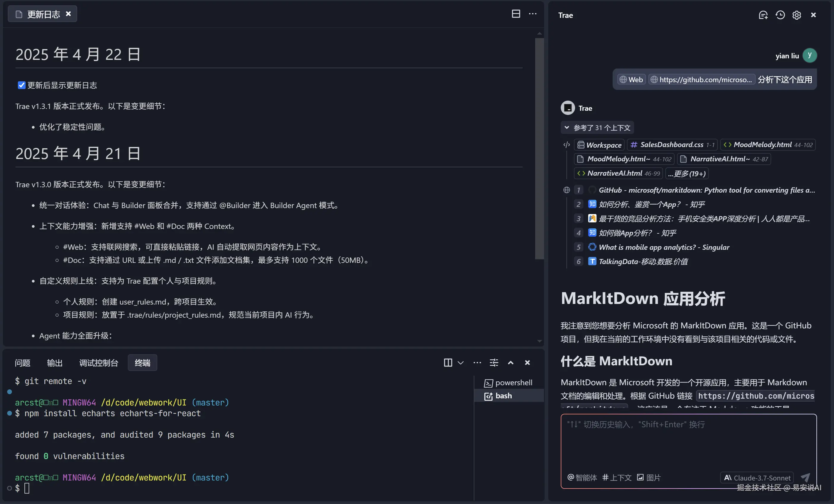Click changelog editor vertical scrollbar

(539, 149)
